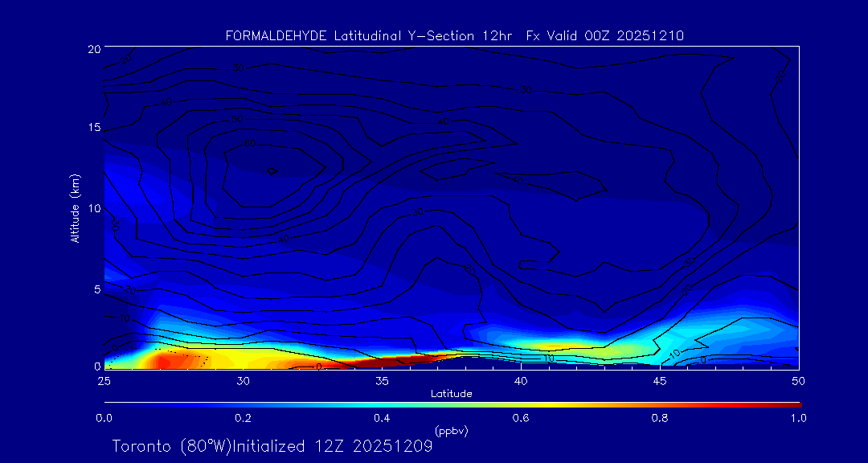The image size is (868, 463).
Task: Click latitude tick label 35
Action: click(382, 380)
